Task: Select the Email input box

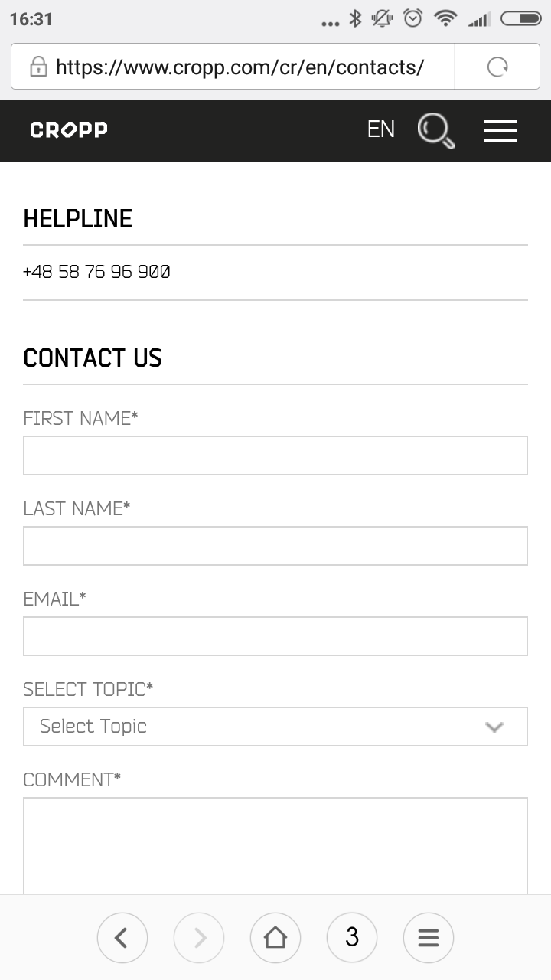Action: pos(275,636)
